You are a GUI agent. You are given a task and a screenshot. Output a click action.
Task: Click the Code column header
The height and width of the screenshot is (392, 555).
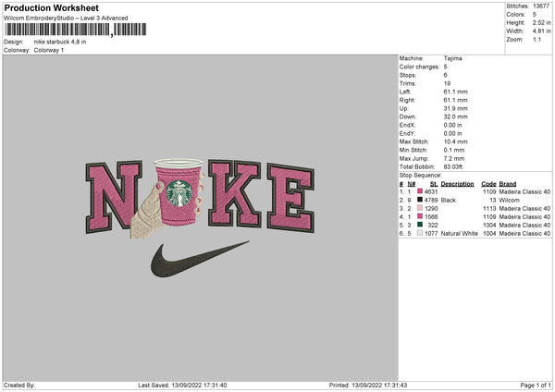pos(488,184)
